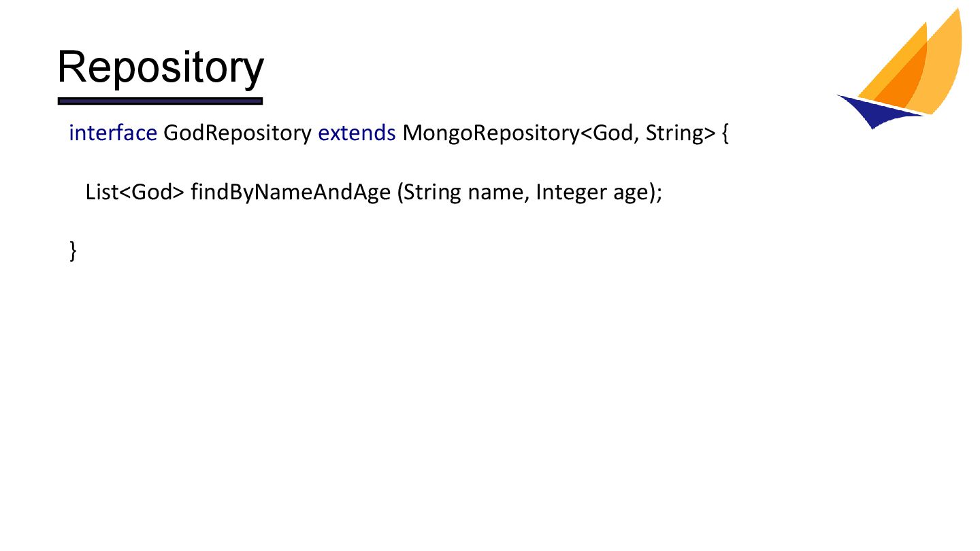Screen dimensions: 980x551
Task: Click the 'GodRepository' interface name
Action: click(x=238, y=133)
